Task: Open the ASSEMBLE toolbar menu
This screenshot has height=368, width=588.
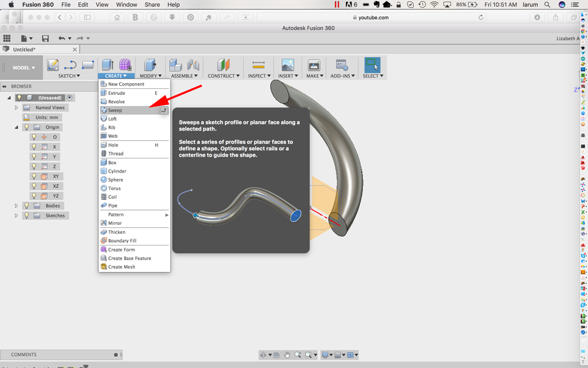Action: point(184,76)
